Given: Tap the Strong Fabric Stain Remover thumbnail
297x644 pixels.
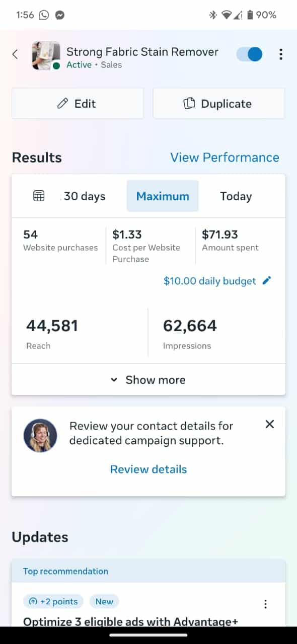Looking at the screenshot, I should pyautogui.click(x=46, y=55).
